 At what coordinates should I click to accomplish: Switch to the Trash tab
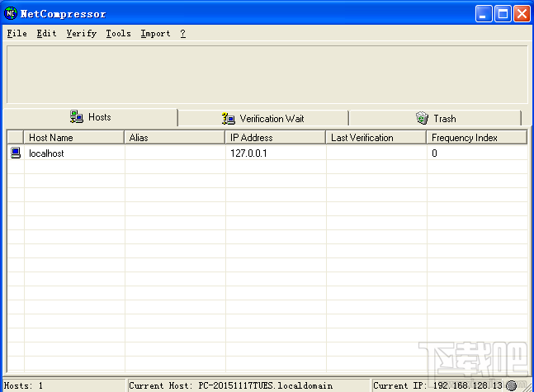[x=435, y=119]
